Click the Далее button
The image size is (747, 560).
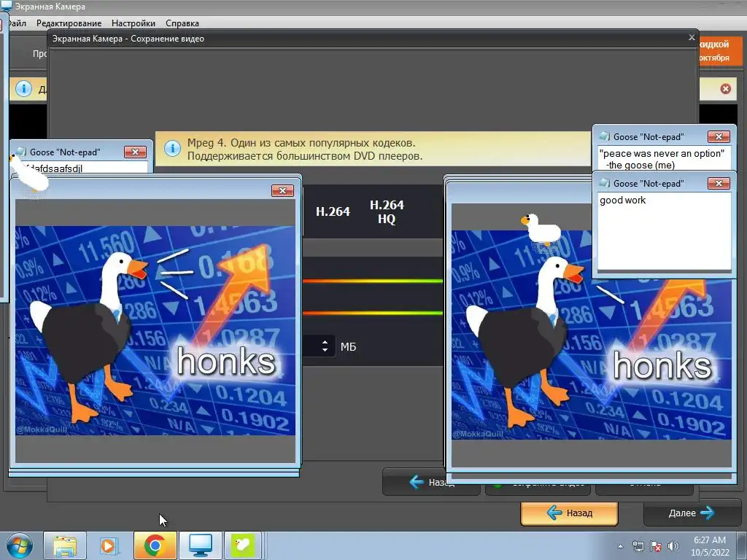(x=692, y=513)
